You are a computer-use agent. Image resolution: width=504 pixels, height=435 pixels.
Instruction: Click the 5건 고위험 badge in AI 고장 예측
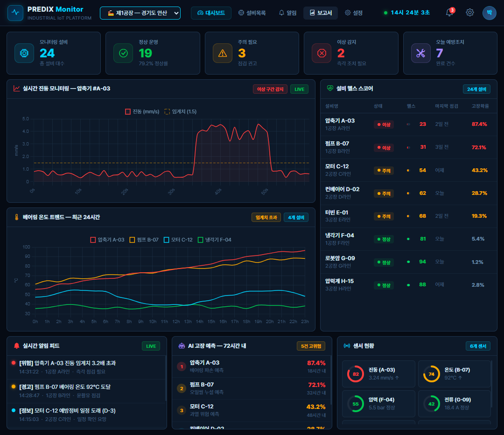tap(311, 346)
